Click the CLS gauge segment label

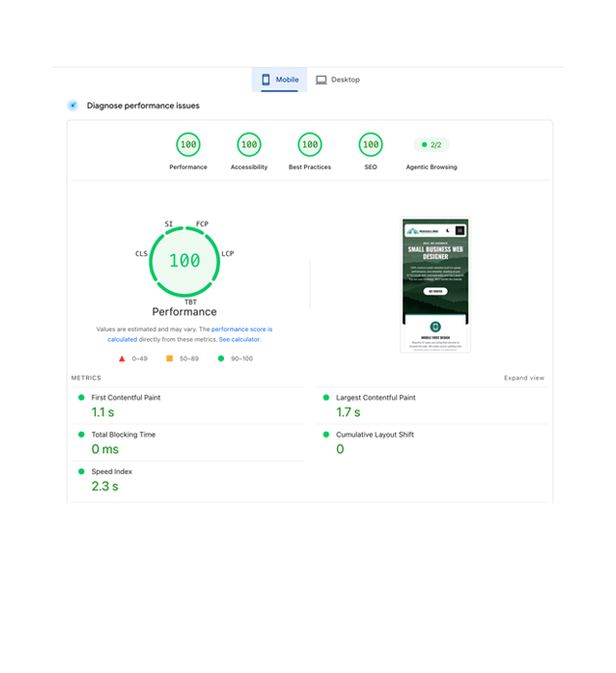(x=141, y=253)
